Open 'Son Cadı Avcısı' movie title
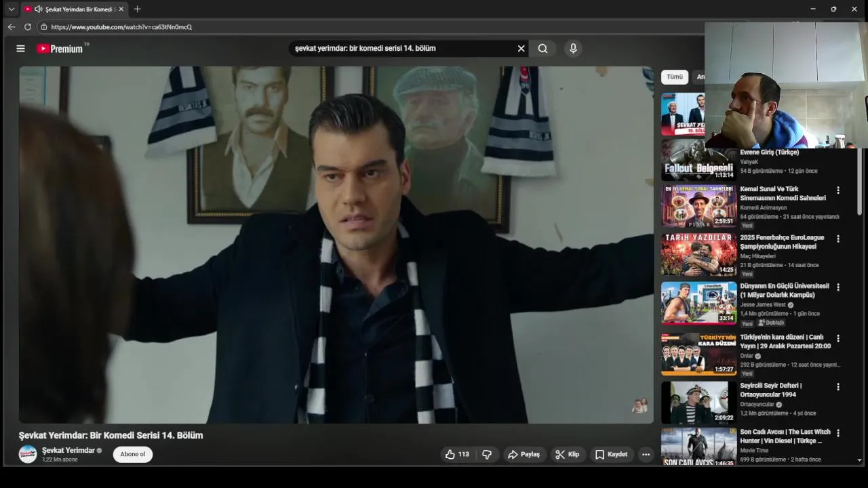 (x=785, y=436)
